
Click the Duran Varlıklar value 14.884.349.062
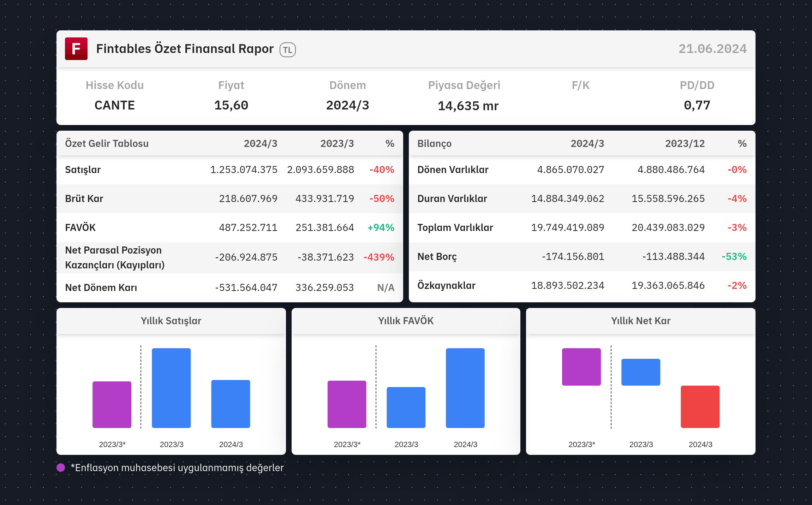pyautogui.click(x=568, y=198)
